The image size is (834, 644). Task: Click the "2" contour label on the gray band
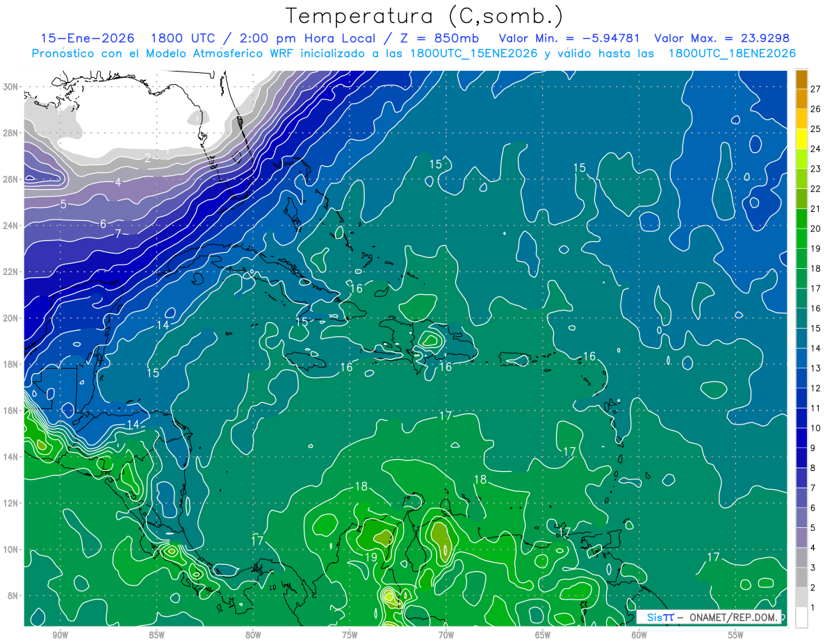point(147,158)
